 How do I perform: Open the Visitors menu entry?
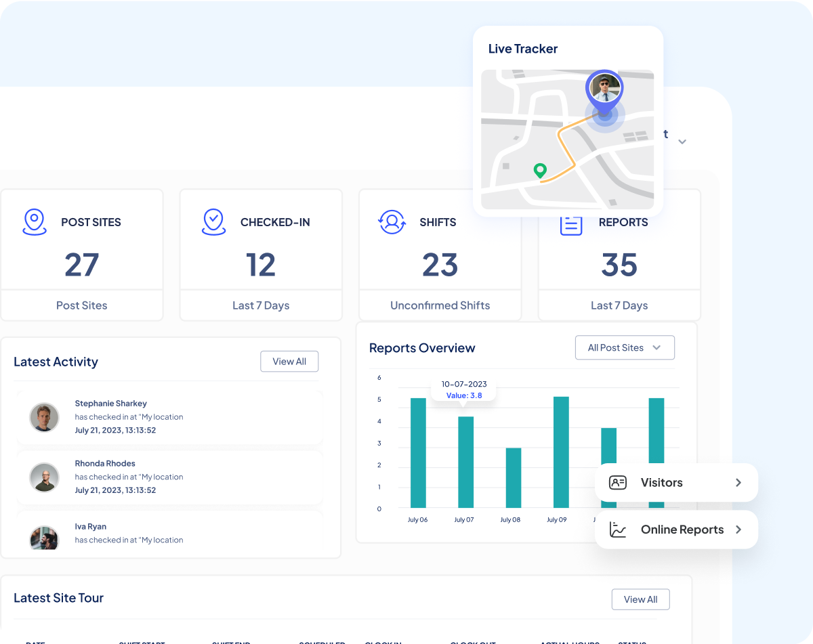(x=661, y=482)
